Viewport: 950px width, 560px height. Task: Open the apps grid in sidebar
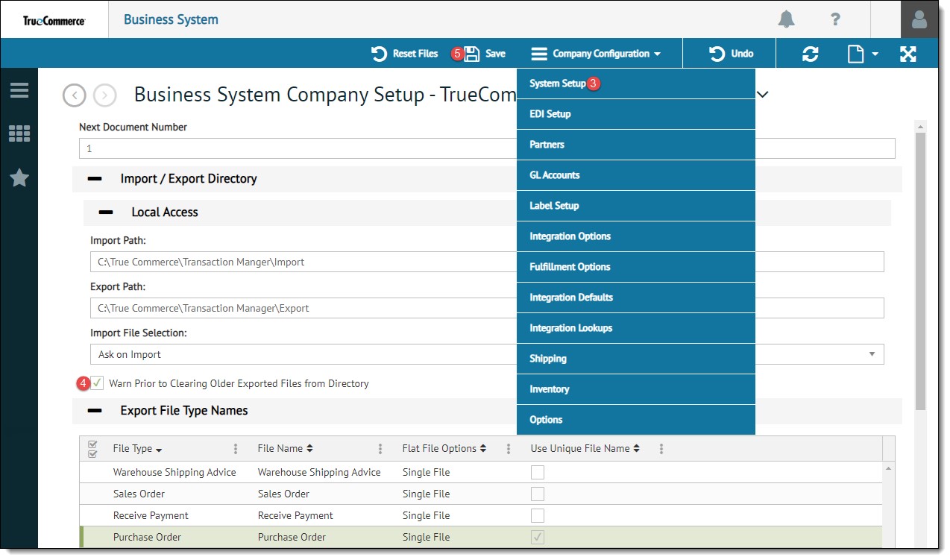[19, 133]
